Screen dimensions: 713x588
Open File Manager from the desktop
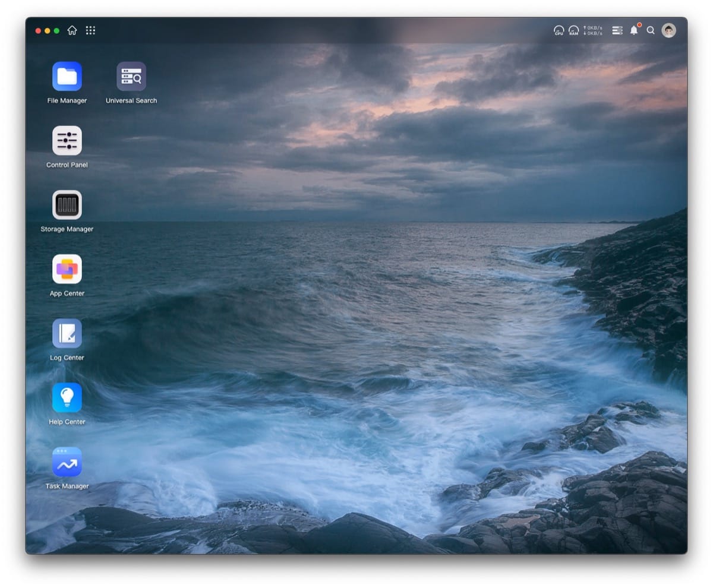(66, 76)
